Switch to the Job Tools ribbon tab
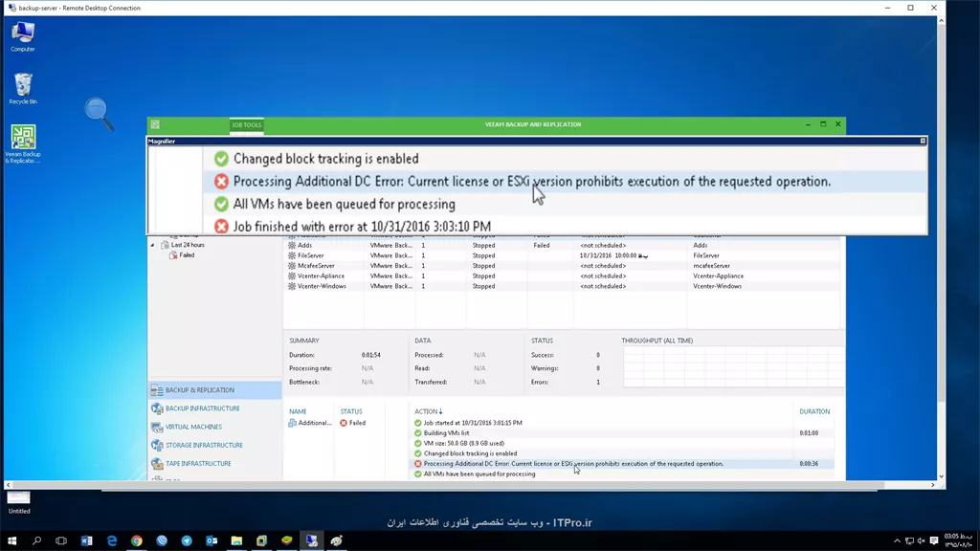 click(246, 125)
